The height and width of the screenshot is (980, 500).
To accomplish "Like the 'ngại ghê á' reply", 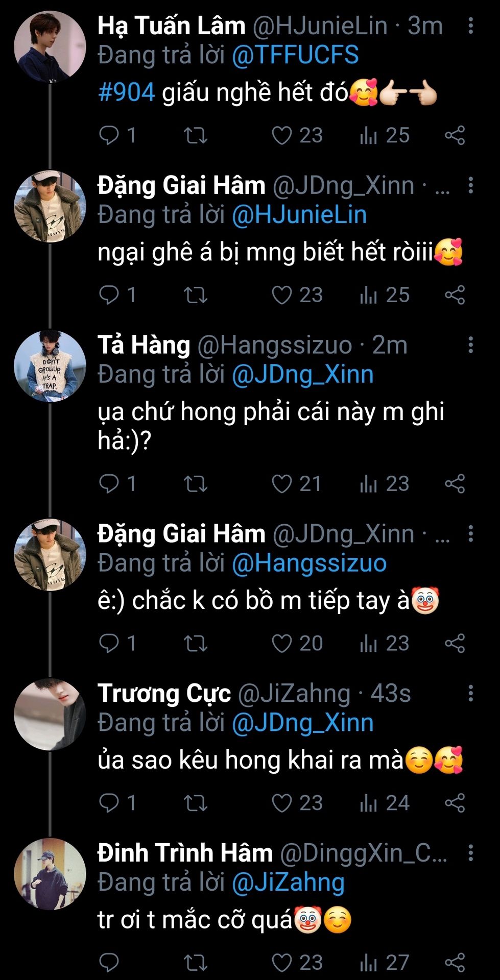I will tap(281, 296).
